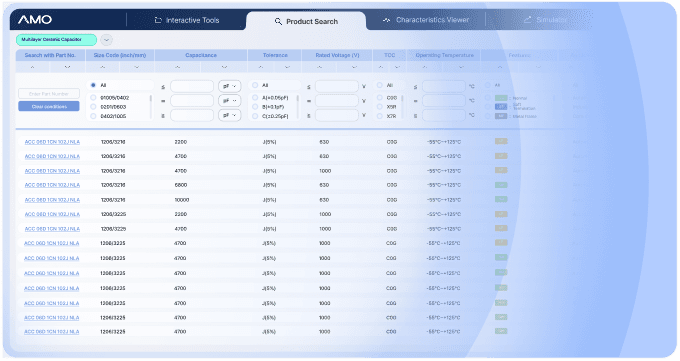Select TCC option X7R
The width and height of the screenshot is (680, 361).
click(379, 116)
